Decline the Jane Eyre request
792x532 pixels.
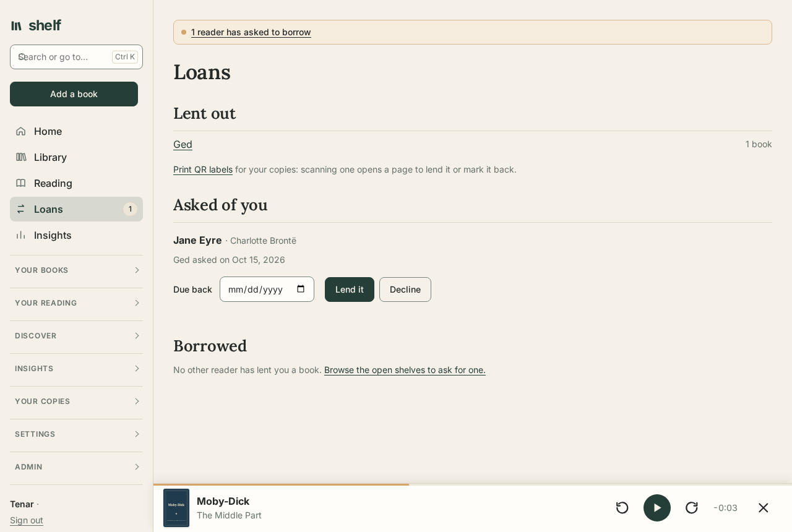pos(405,290)
